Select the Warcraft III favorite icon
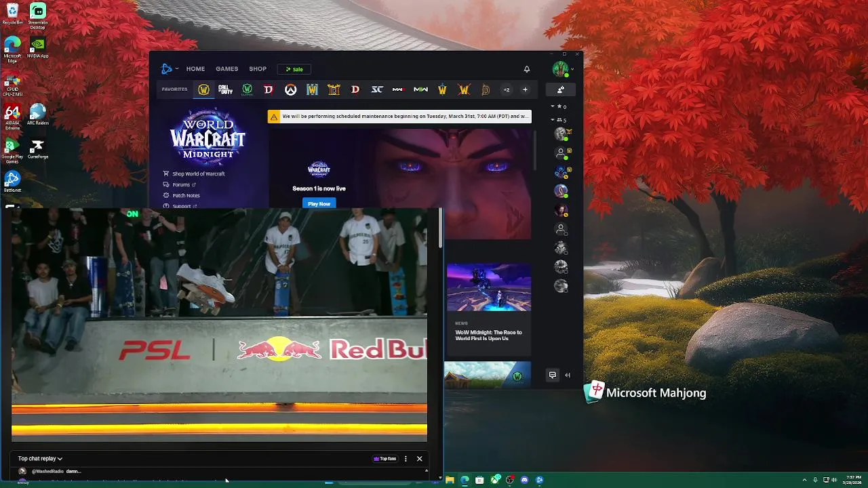 312,89
